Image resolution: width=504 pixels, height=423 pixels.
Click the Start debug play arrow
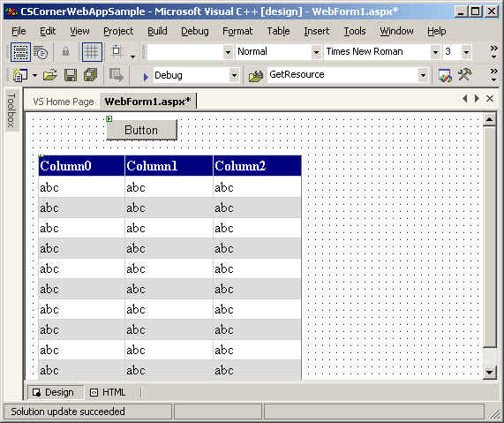tap(146, 77)
